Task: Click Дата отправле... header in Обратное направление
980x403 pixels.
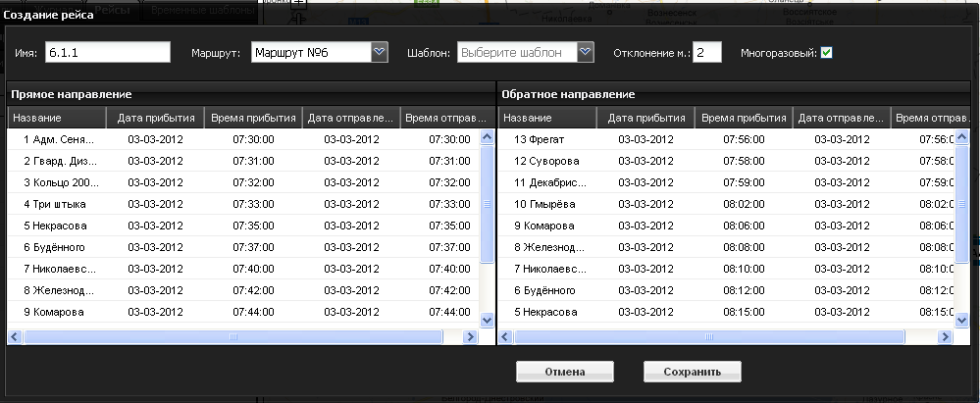Action: click(x=842, y=118)
